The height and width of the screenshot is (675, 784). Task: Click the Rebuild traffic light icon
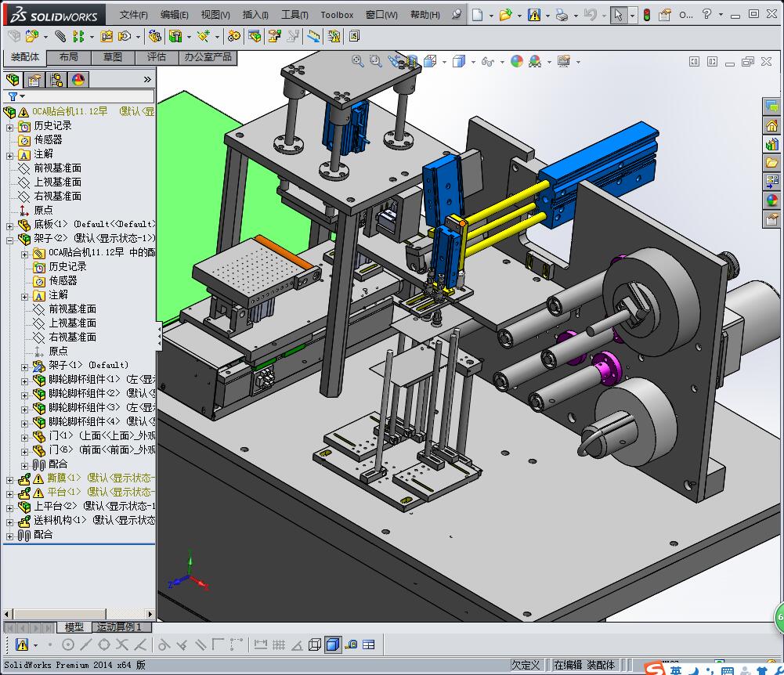(646, 15)
